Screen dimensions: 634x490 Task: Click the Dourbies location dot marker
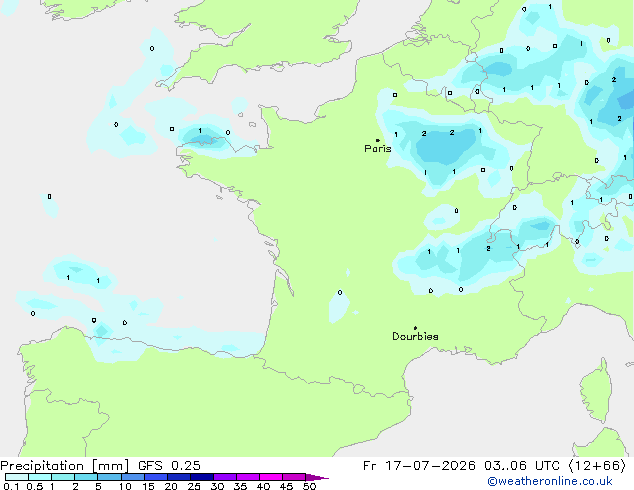(415, 328)
